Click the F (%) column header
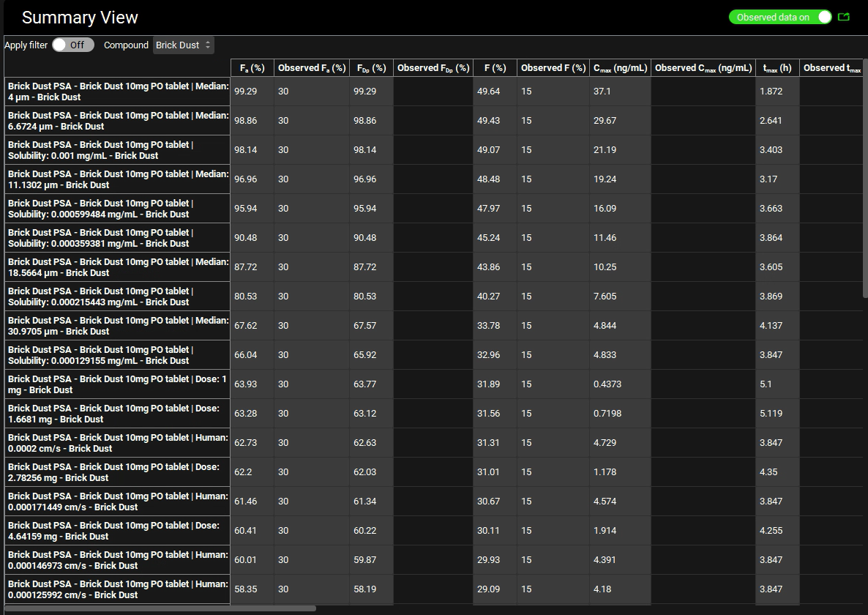The width and height of the screenshot is (868, 615). pyautogui.click(x=495, y=68)
